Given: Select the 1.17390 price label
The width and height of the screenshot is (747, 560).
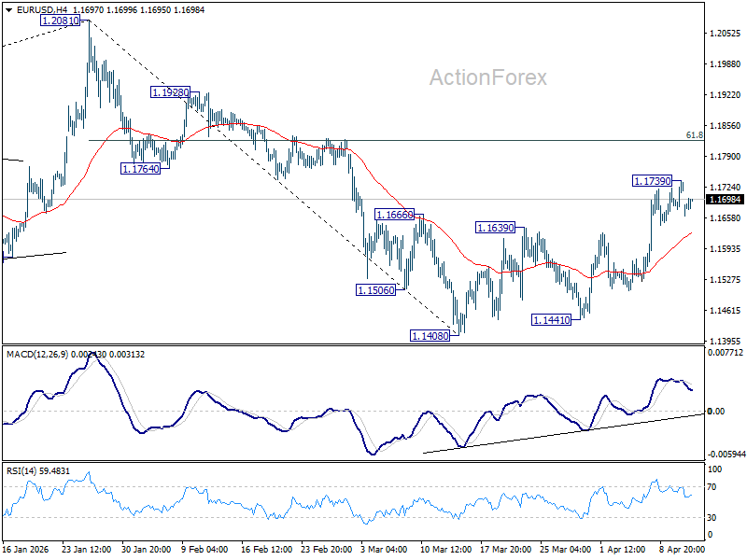Looking at the screenshot, I should click(x=652, y=181).
